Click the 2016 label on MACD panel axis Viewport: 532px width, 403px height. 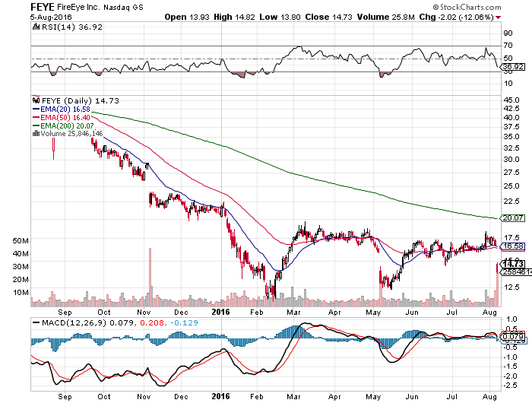220,396
